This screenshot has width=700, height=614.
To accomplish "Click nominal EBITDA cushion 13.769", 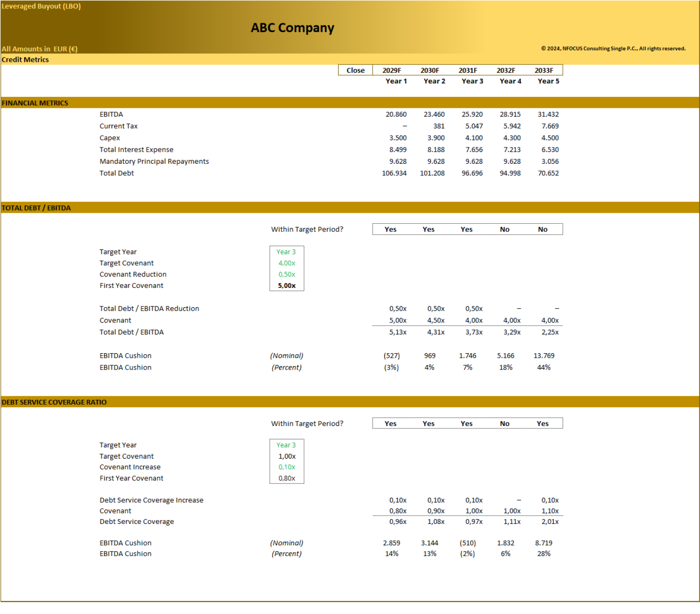I will (x=544, y=356).
